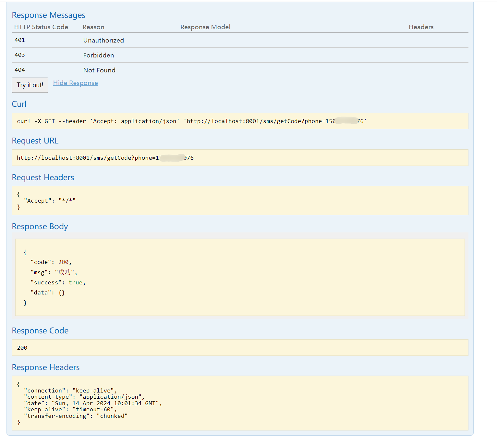497x448 pixels.
Task: Click the Response Code heading
Action: pos(40,330)
